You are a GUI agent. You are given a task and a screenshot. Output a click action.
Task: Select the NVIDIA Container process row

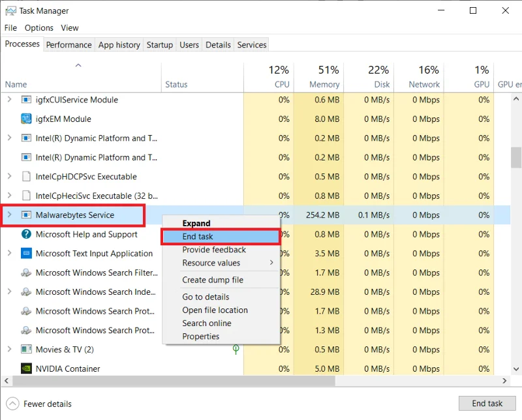tap(256, 368)
